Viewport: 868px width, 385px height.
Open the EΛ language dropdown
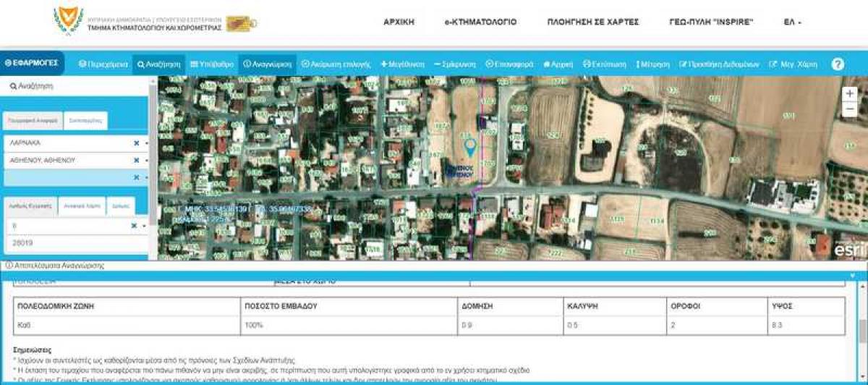click(792, 22)
